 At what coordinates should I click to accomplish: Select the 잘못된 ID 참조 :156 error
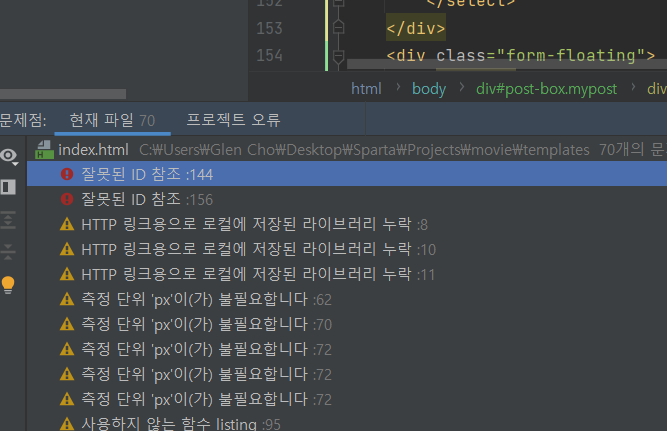347,199
